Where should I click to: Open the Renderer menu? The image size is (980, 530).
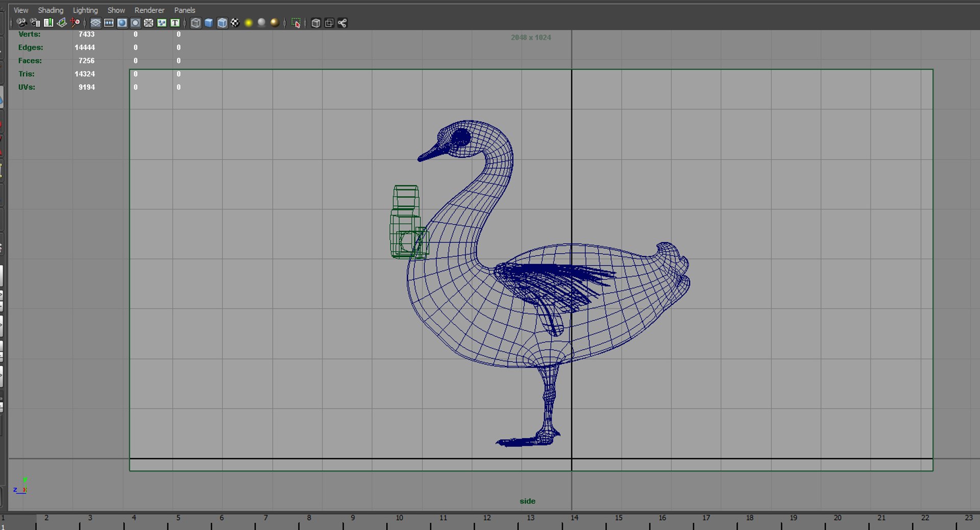tap(150, 10)
